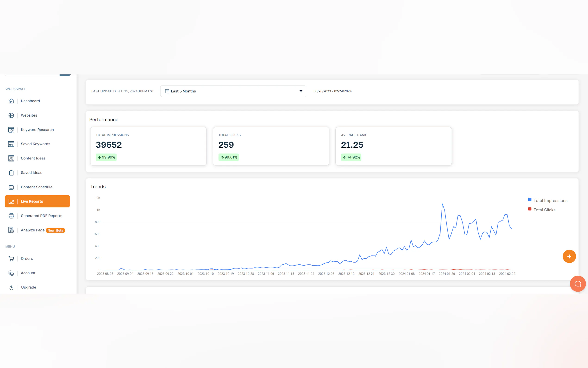Click the Orders shopping cart icon

(11, 259)
